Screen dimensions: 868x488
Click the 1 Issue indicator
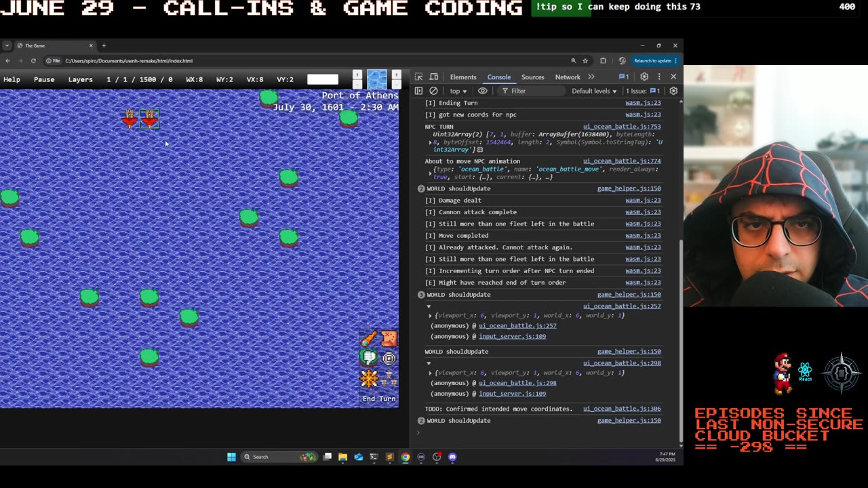[x=643, y=91]
